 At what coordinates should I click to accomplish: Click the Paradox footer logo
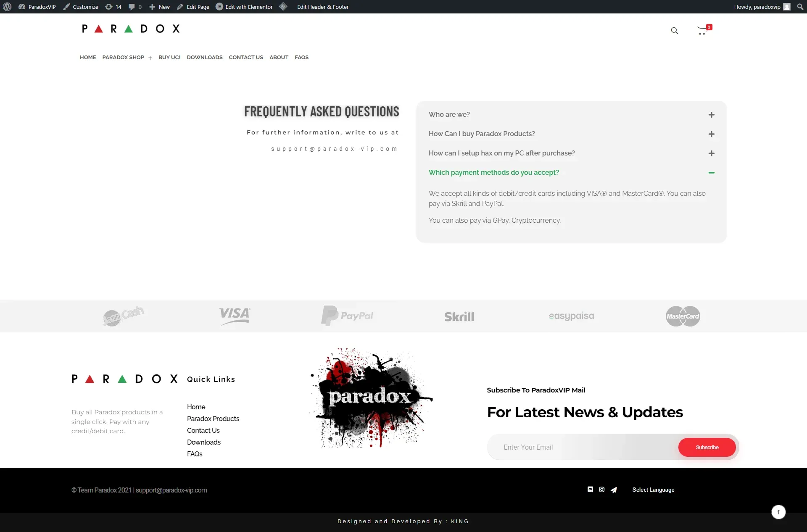pyautogui.click(x=124, y=379)
